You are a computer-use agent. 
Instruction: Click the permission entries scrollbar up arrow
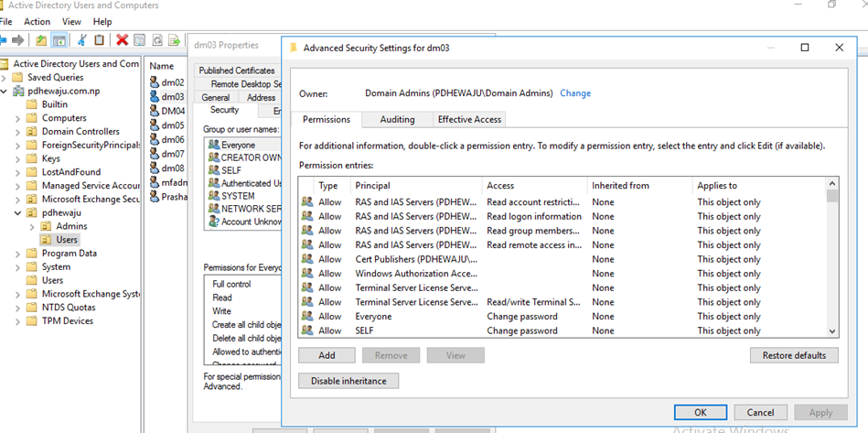[832, 184]
